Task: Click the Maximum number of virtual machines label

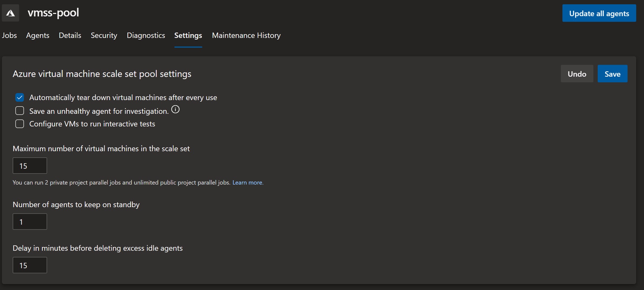Action: tap(101, 149)
